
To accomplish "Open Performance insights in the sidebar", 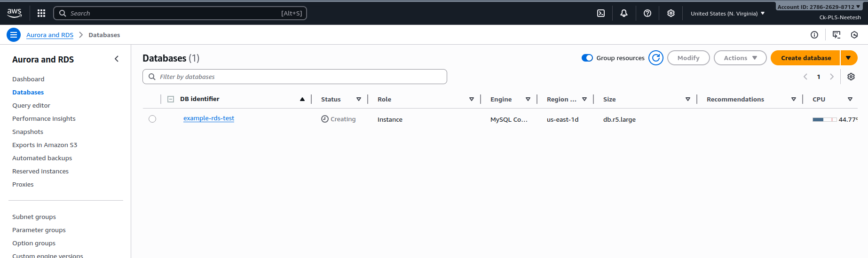I will pyautogui.click(x=44, y=118).
